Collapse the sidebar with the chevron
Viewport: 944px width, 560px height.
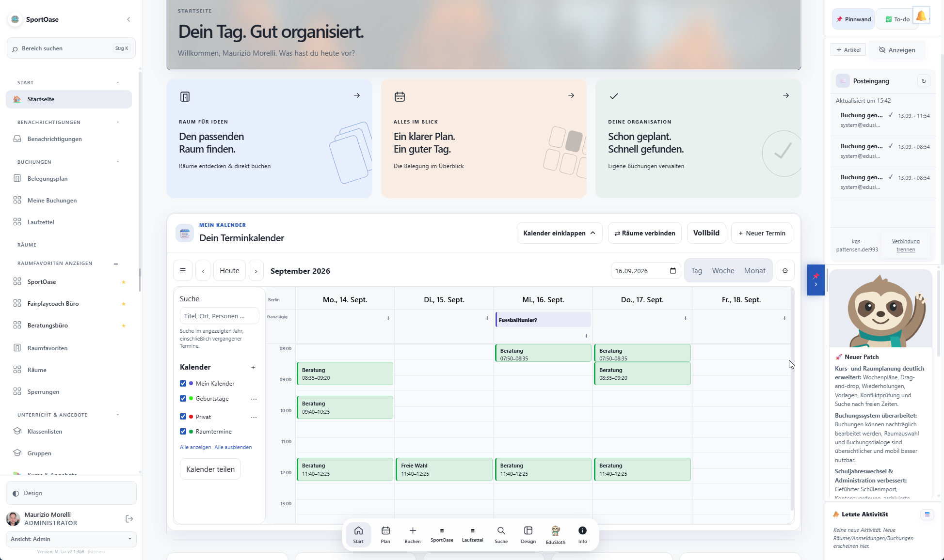point(128,19)
